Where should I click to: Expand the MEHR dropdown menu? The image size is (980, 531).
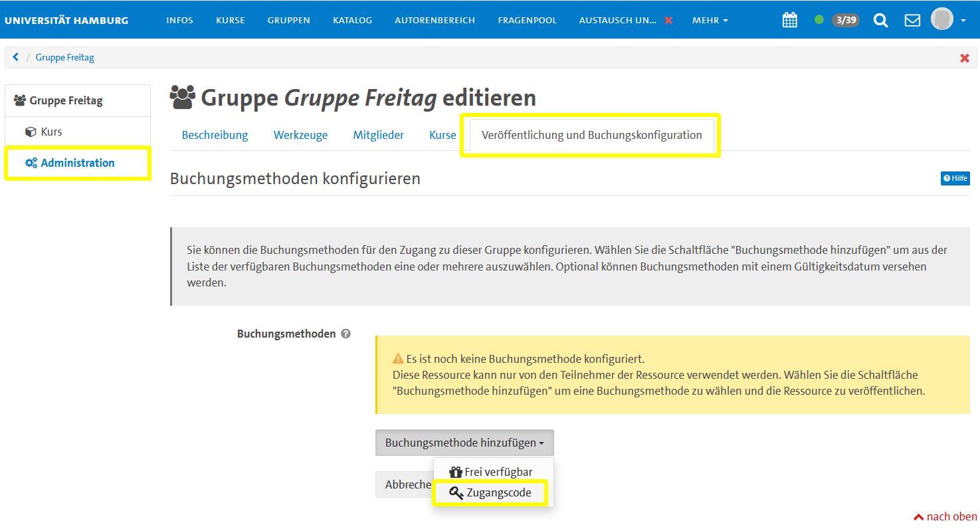(710, 21)
